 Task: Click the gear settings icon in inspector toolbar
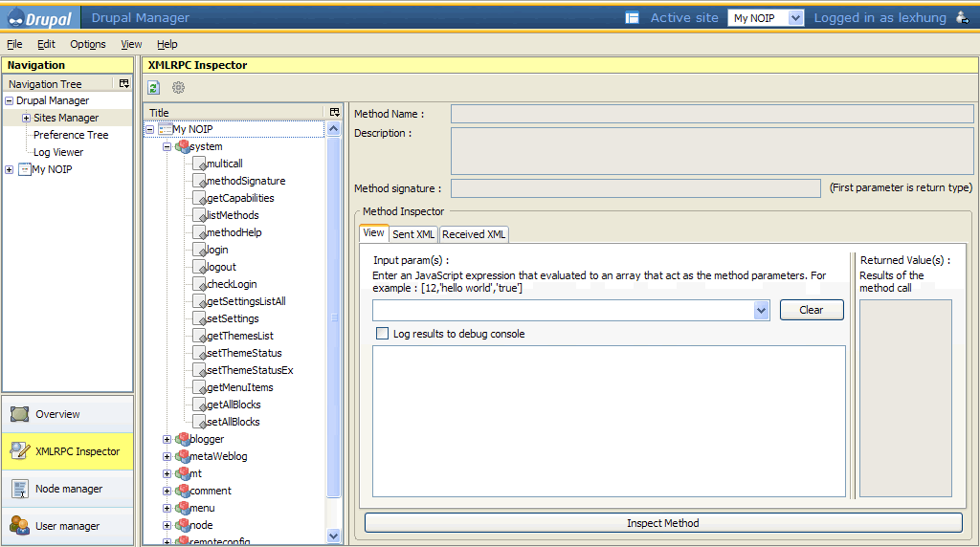tap(178, 88)
